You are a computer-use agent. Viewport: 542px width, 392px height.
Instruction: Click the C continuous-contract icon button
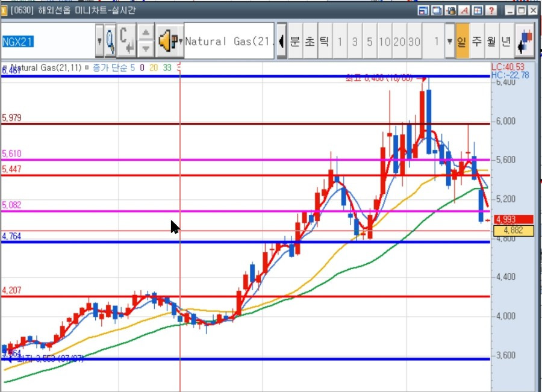[126, 41]
